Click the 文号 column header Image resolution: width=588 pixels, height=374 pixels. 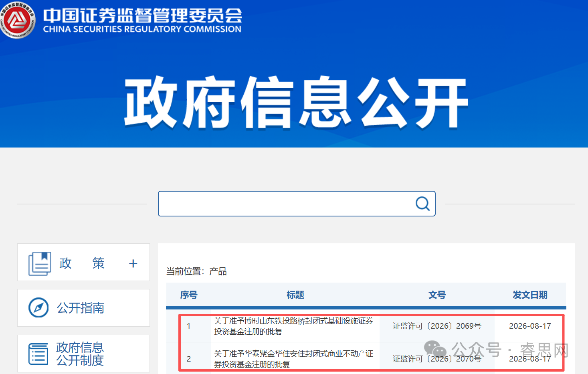point(437,295)
